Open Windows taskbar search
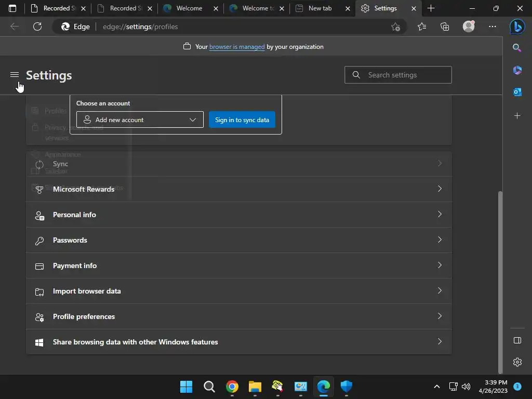 pos(209,387)
